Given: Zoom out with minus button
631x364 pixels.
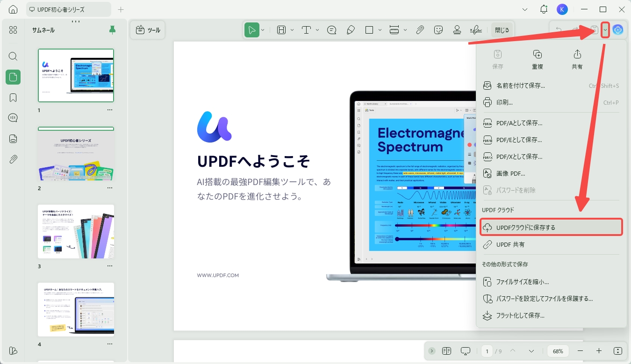Looking at the screenshot, I should coord(581,351).
